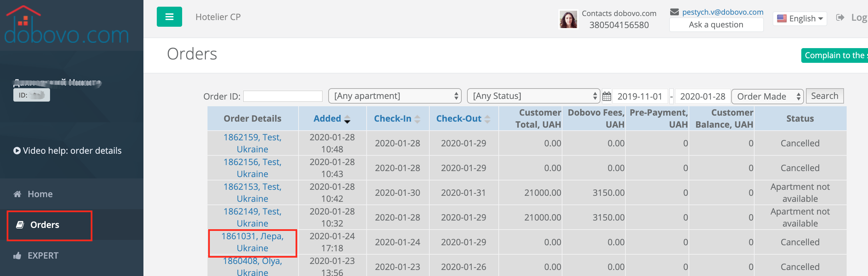Screen dimensions: 868x276
Task: Click Apartment not available status of 1862153
Action: click(x=800, y=193)
